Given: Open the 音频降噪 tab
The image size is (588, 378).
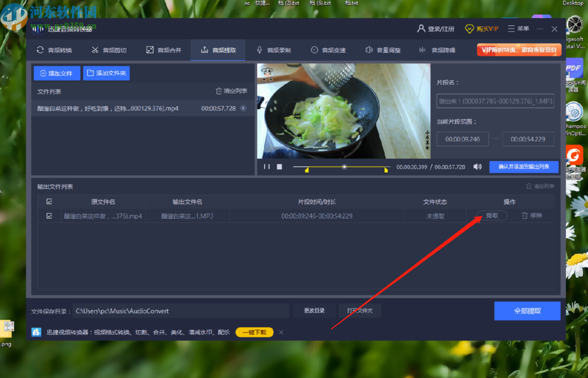Looking at the screenshot, I should (437, 50).
